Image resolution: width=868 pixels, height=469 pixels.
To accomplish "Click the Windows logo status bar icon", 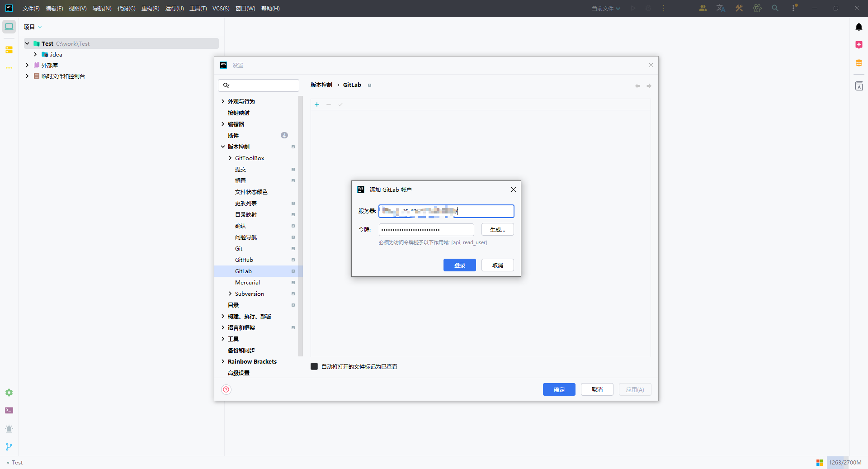I will coord(820,462).
